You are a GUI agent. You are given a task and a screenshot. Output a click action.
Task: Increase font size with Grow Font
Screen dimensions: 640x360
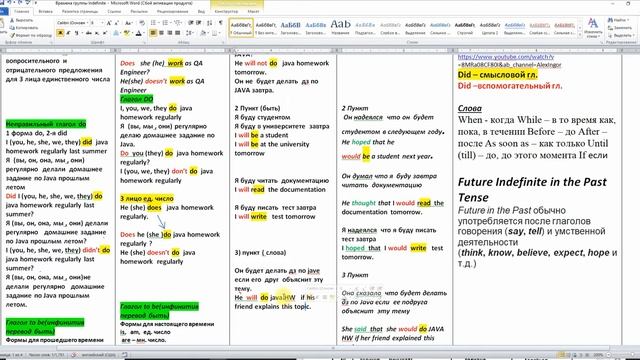(x=109, y=23)
